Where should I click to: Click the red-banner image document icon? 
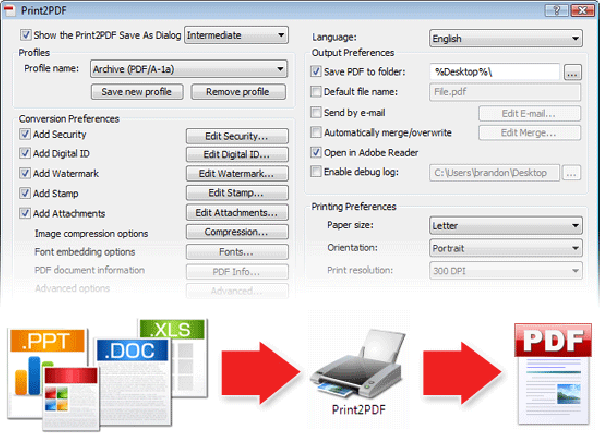point(71,398)
